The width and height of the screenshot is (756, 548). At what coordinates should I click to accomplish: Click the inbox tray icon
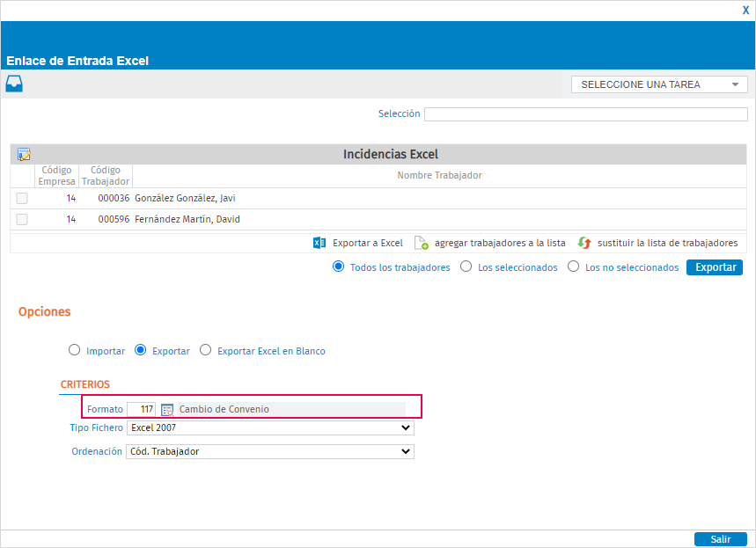click(x=14, y=84)
